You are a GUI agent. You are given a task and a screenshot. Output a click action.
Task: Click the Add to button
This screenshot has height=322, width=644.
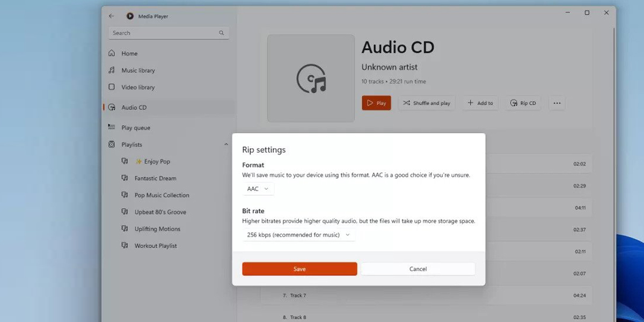tap(480, 103)
